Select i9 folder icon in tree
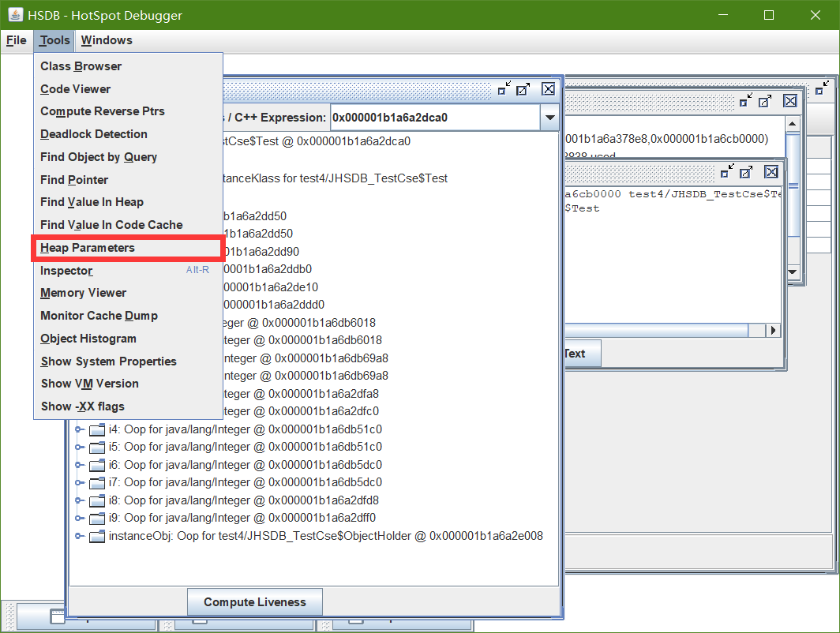The height and width of the screenshot is (633, 840). [97, 518]
